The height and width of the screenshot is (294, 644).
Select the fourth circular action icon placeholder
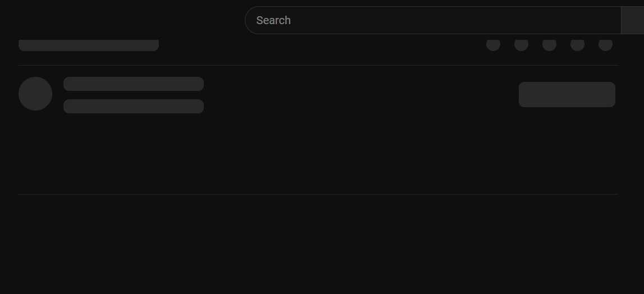[577, 44]
